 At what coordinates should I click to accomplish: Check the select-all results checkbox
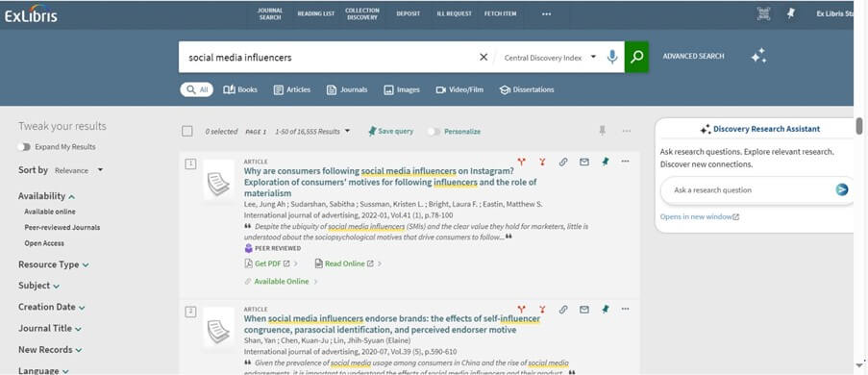point(187,132)
